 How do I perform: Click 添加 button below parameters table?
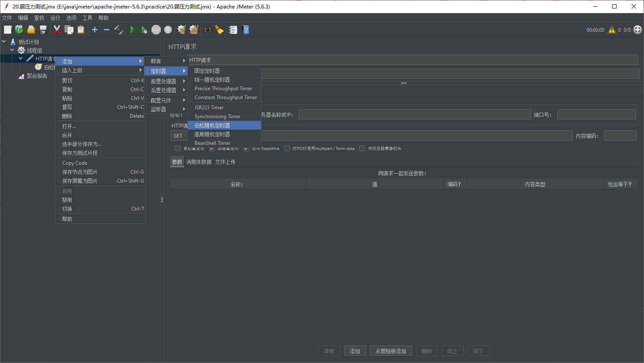(x=355, y=351)
